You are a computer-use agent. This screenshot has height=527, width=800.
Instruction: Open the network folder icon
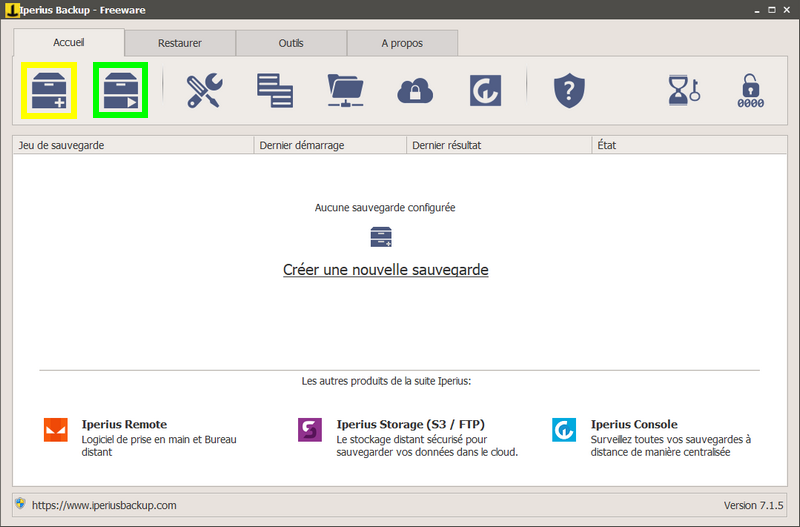(x=345, y=91)
